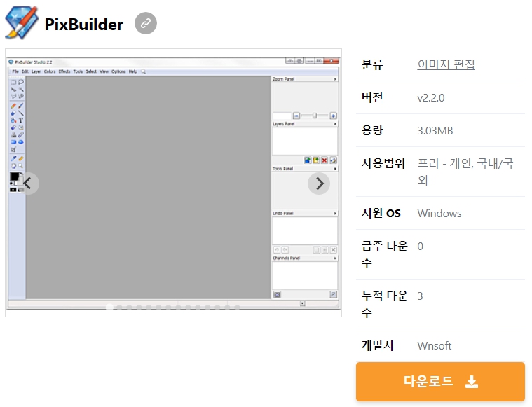This screenshot has height=407, width=532.
Task: Click the link icon beside PixBuilder title
Action: pos(146,23)
